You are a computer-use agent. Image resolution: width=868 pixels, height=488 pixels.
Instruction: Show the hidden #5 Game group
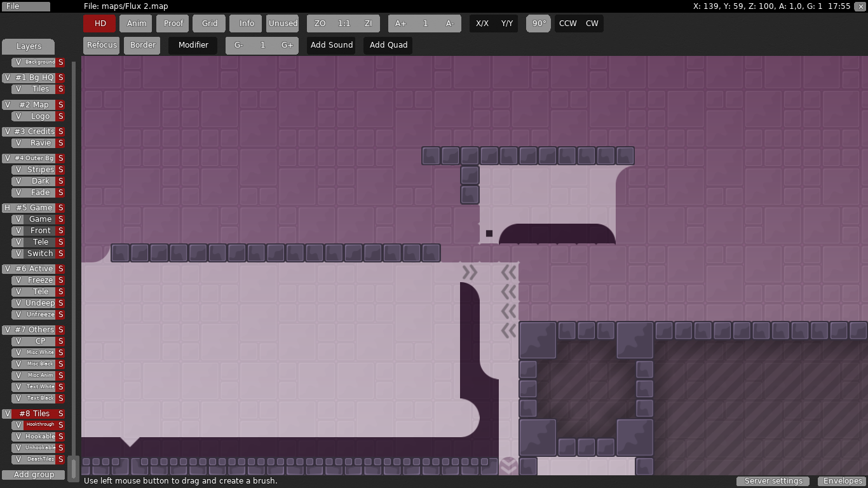(x=7, y=208)
